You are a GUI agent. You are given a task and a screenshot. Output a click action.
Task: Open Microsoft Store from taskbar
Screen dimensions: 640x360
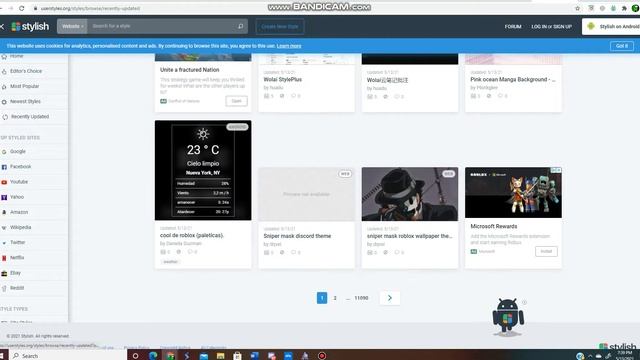pyautogui.click(x=237, y=356)
